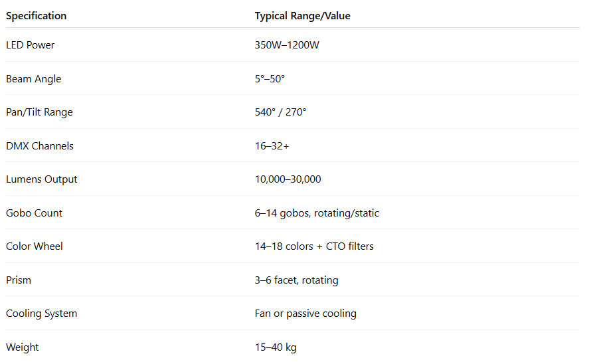Select the Prism row label

[x=19, y=280]
